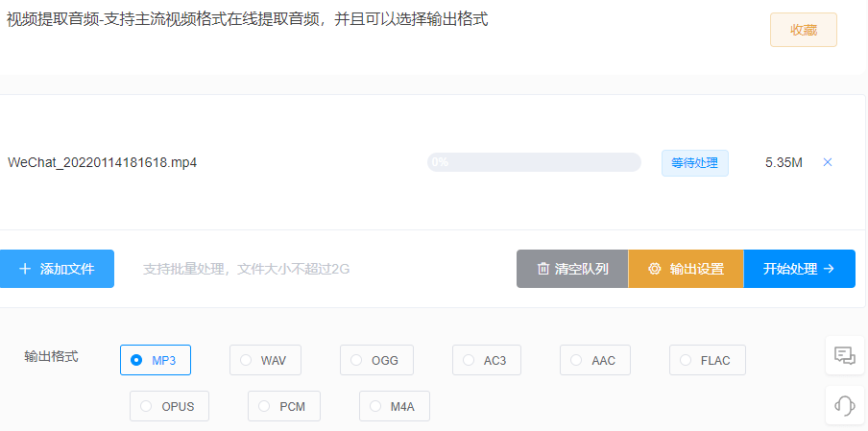868x431 pixels.
Task: Click the plus icon to add file
Action: [25, 269]
